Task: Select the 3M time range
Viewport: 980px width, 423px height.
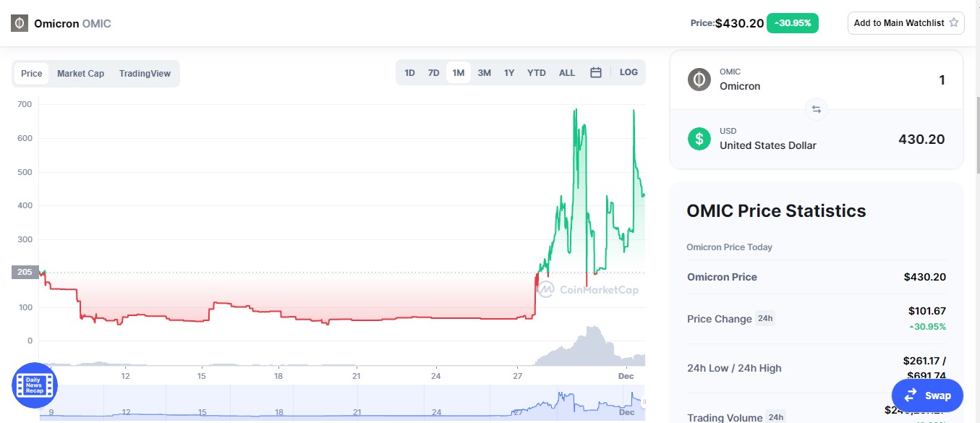Action: click(484, 72)
